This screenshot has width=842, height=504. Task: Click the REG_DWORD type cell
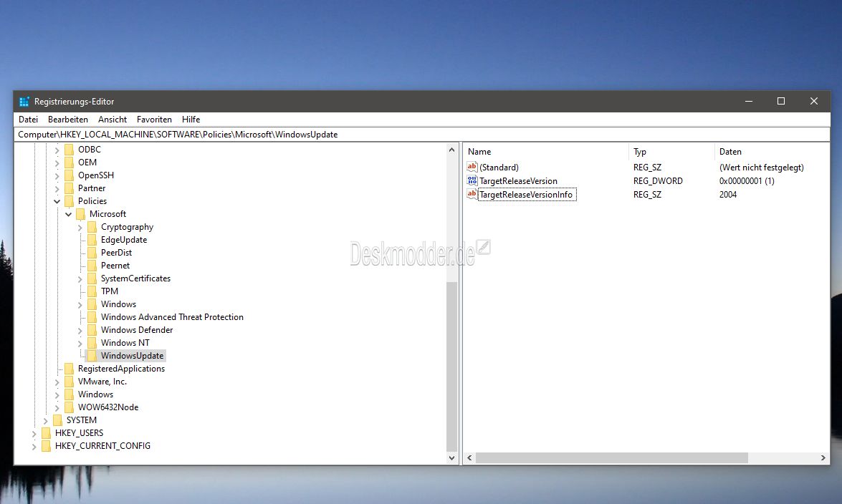[x=658, y=181]
